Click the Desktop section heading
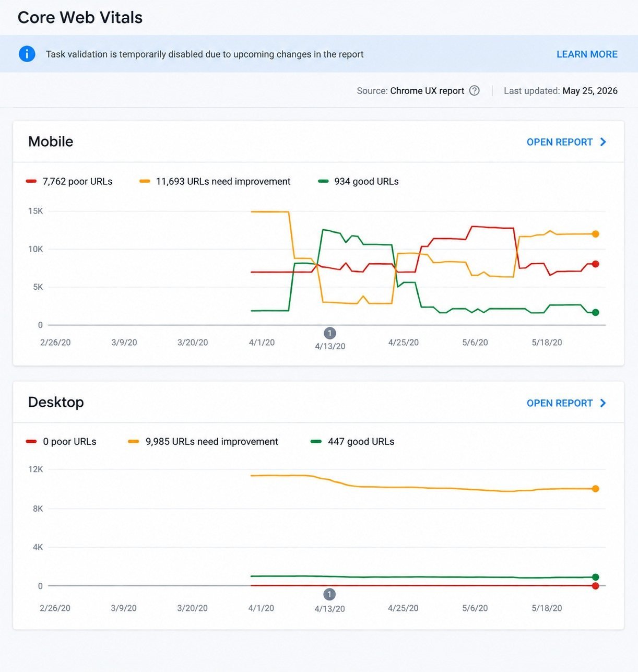 point(56,402)
